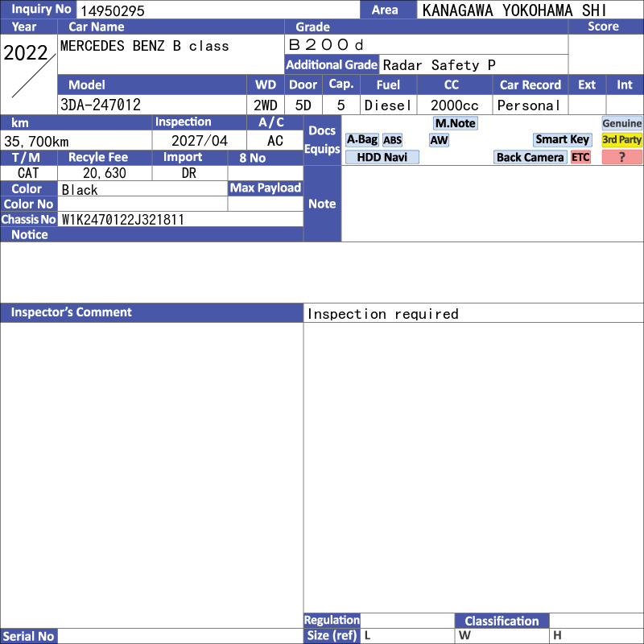Screen dimensions: 644x644
Task: Click the yellow 3rd Party badge
Action: point(621,139)
